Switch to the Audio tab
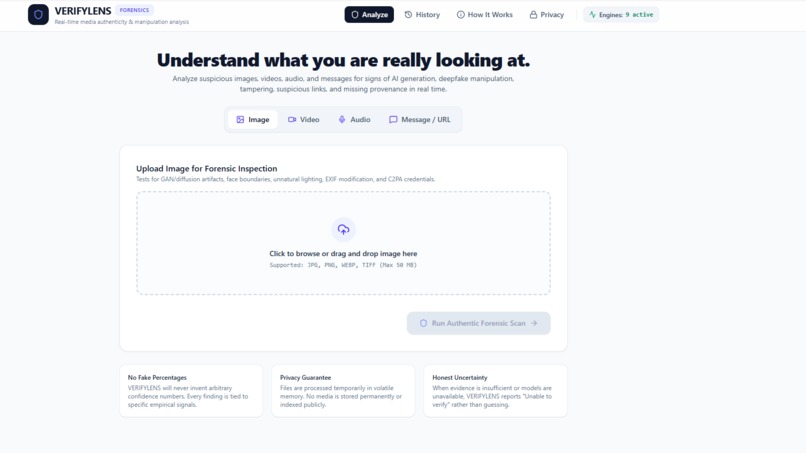 354,119
